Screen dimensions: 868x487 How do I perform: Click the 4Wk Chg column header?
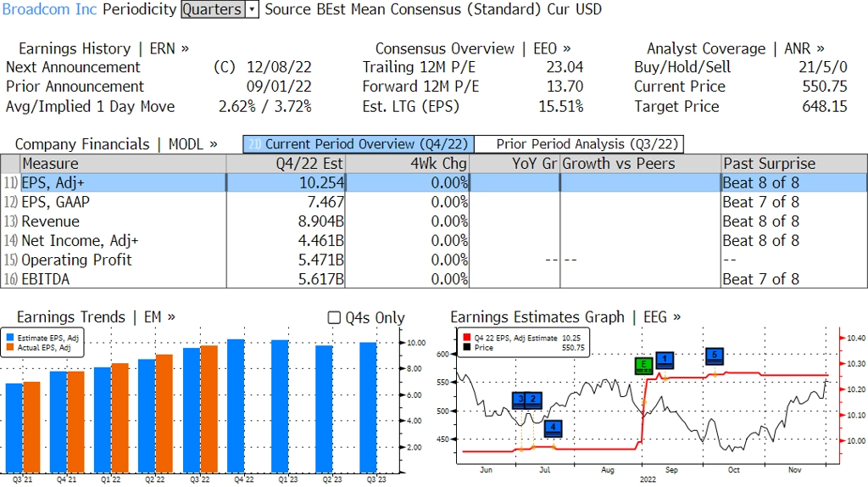[407, 164]
